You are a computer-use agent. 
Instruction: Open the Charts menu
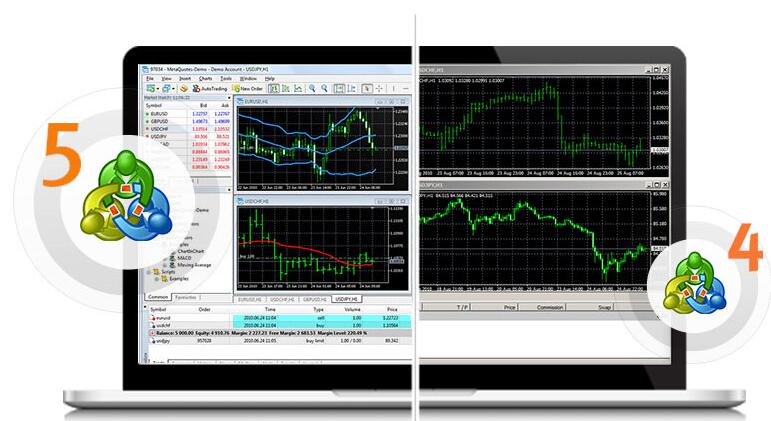(x=205, y=77)
